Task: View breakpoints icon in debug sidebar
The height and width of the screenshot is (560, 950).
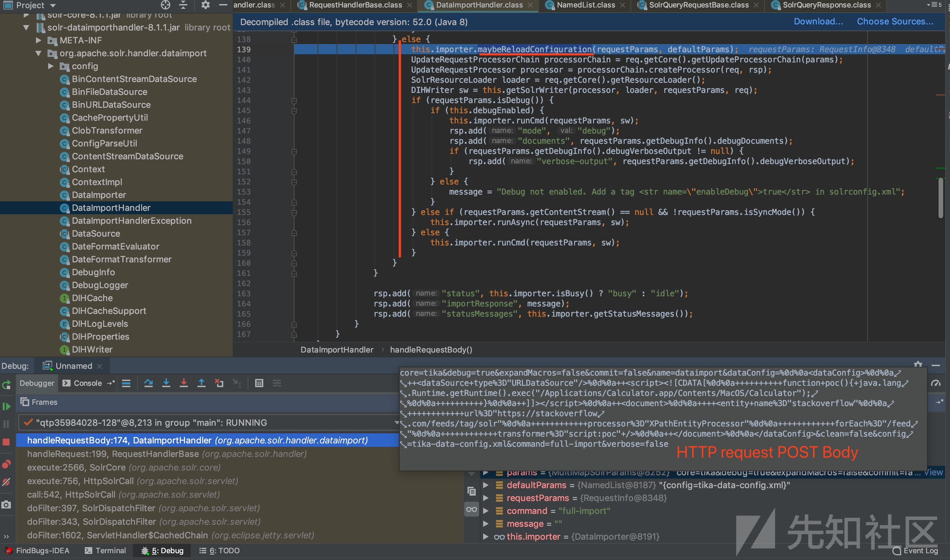Action: (6, 464)
